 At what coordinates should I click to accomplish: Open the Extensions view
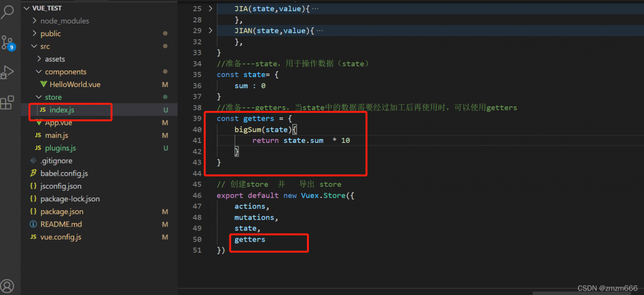(x=8, y=103)
